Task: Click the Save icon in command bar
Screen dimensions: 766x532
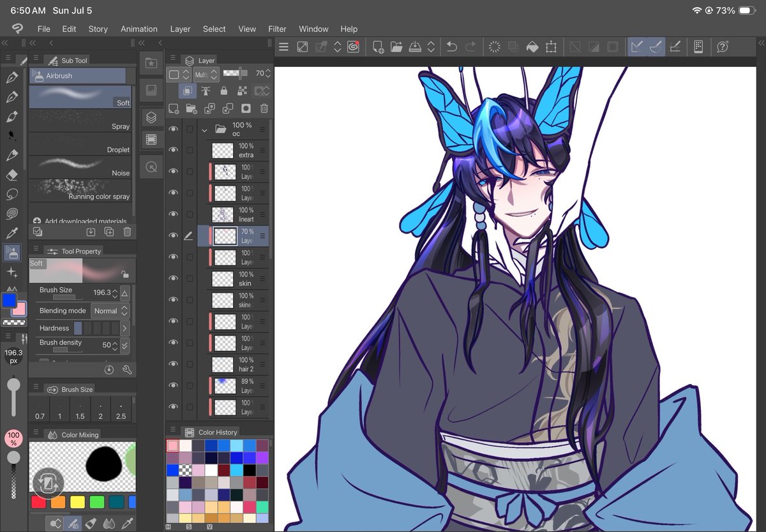Action: [415, 47]
